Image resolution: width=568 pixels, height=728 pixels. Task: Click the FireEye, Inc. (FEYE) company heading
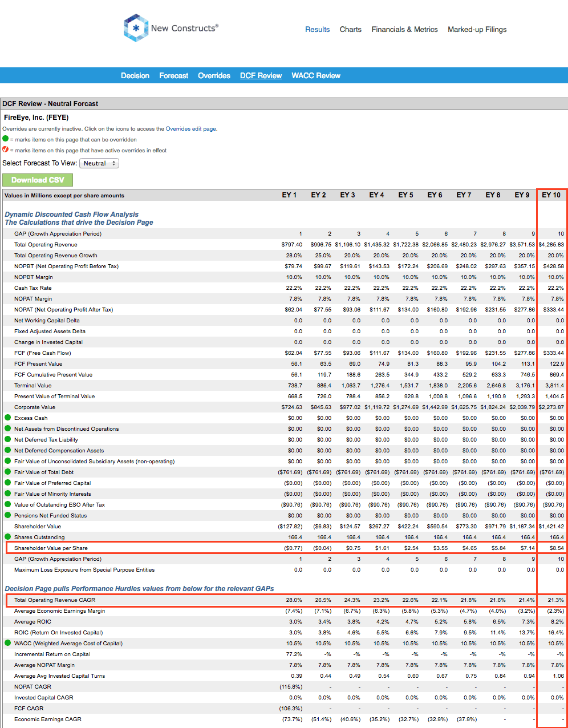pyautogui.click(x=36, y=118)
